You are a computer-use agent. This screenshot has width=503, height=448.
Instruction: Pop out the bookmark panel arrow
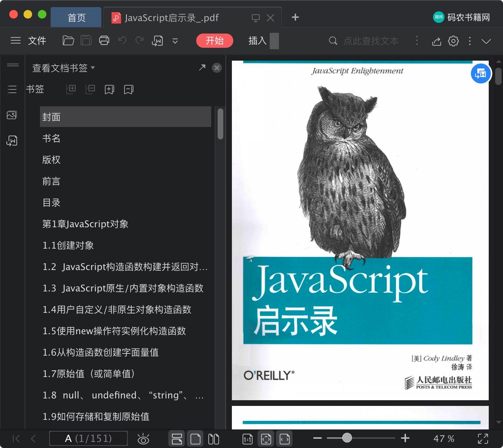pos(202,67)
